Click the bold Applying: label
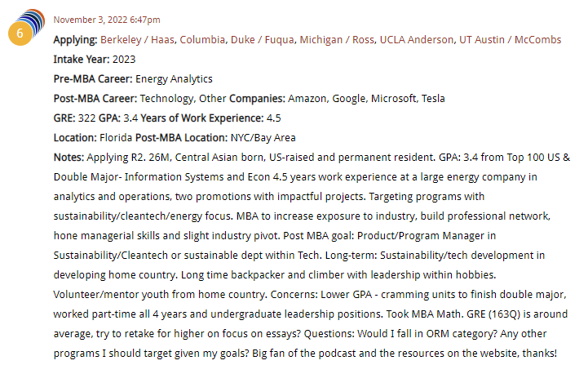588x365 pixels. pyautogui.click(x=75, y=40)
